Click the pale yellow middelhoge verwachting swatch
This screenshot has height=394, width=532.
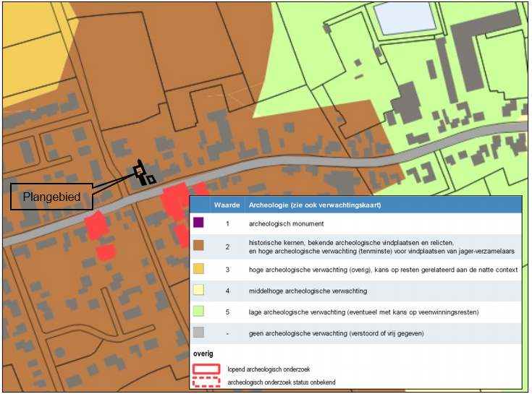pos(198,290)
